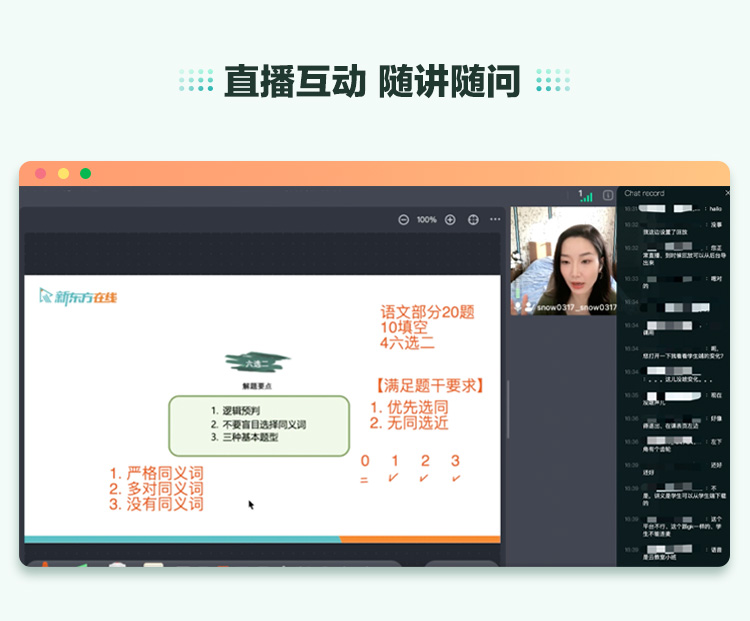Open the three-dot more options menu

[495, 220]
